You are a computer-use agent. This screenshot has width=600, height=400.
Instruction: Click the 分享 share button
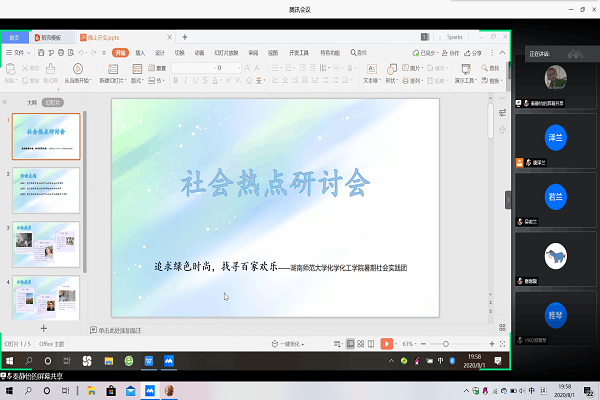coord(473,51)
